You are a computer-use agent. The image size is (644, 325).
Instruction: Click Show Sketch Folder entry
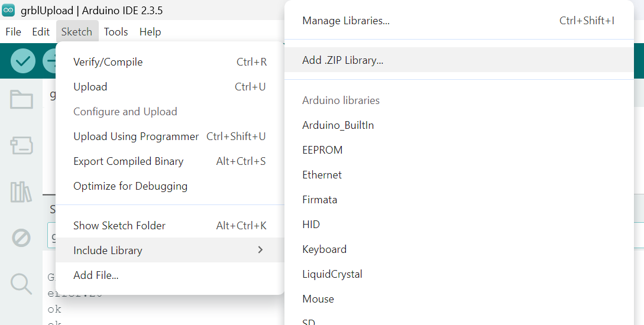119,226
